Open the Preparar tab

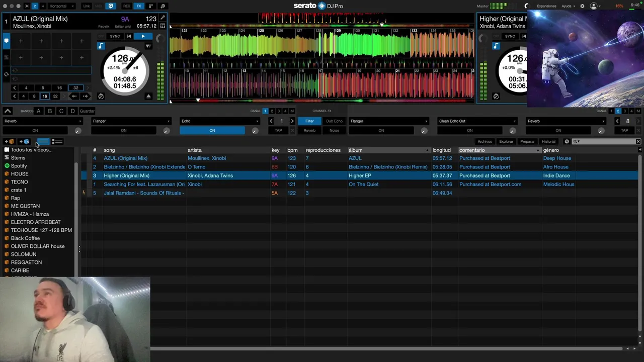click(x=527, y=142)
